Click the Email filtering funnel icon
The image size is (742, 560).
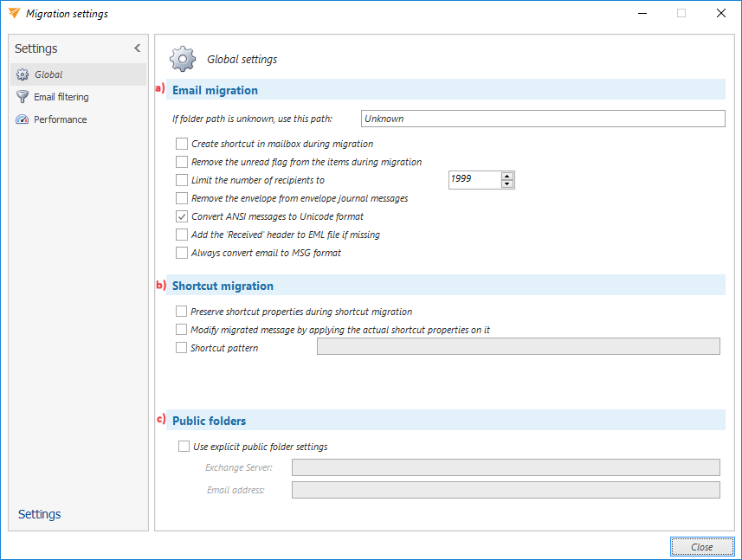coord(23,97)
